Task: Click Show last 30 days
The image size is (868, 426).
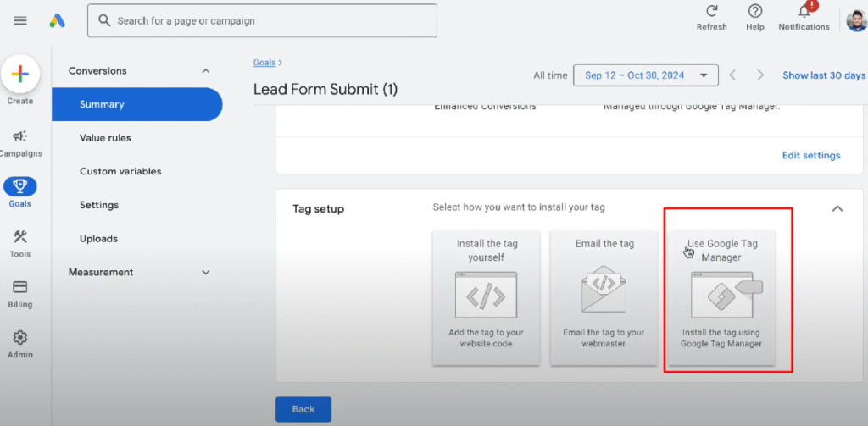Action: [x=824, y=75]
